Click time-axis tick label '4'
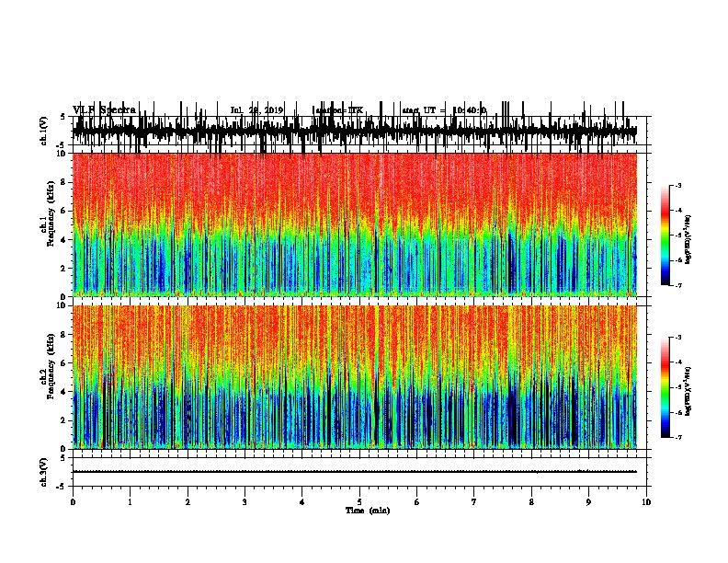The height and width of the screenshot is (563, 728). pyautogui.click(x=302, y=502)
